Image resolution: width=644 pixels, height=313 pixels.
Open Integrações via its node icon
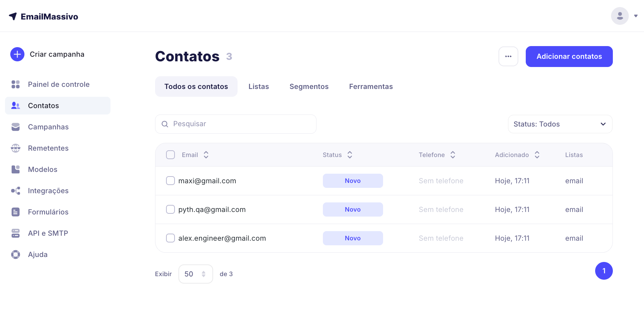(16, 191)
